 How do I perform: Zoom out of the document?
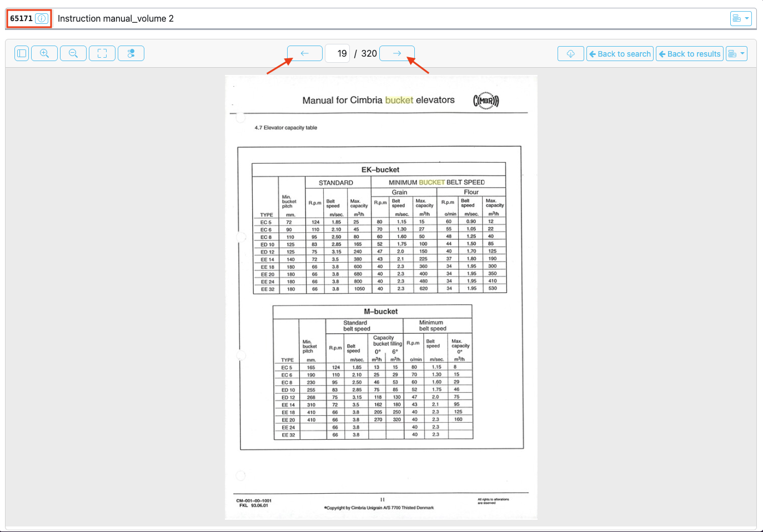coord(73,53)
